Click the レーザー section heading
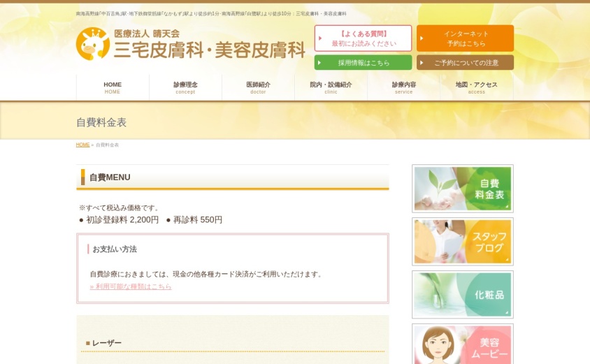Image resolution: width=590 pixels, height=364 pixels. coord(106,343)
